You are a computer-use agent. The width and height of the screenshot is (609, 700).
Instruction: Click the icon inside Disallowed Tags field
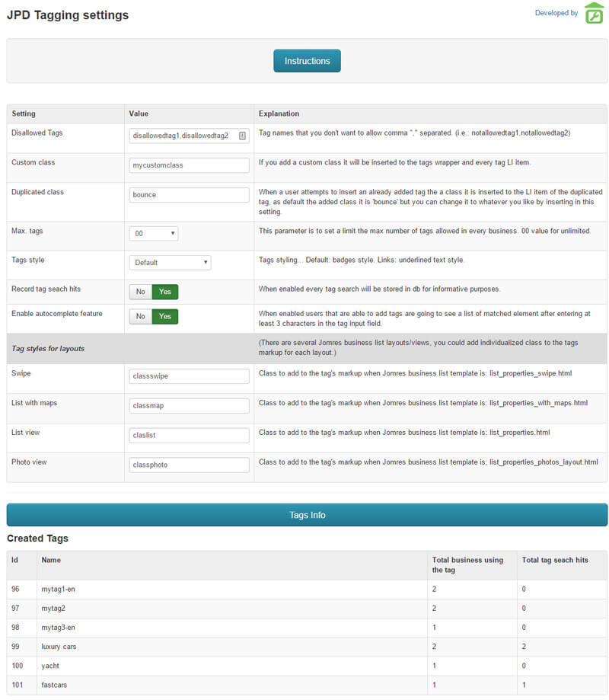click(242, 136)
